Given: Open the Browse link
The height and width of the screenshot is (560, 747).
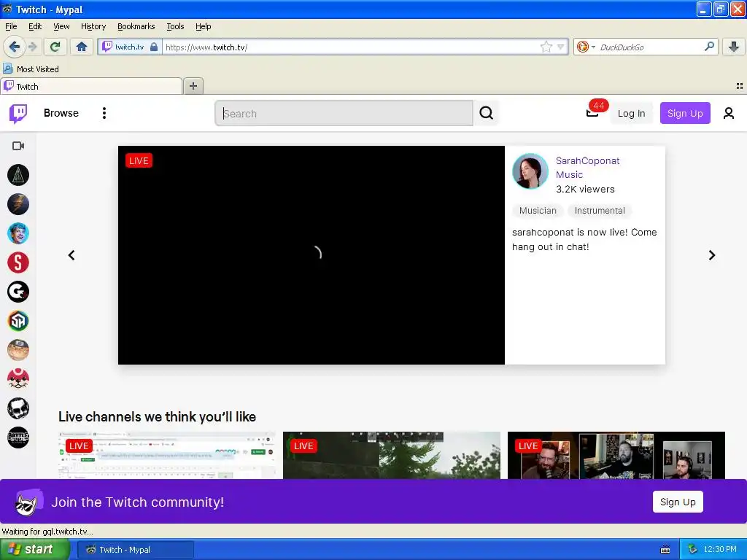Looking at the screenshot, I should pos(61,113).
